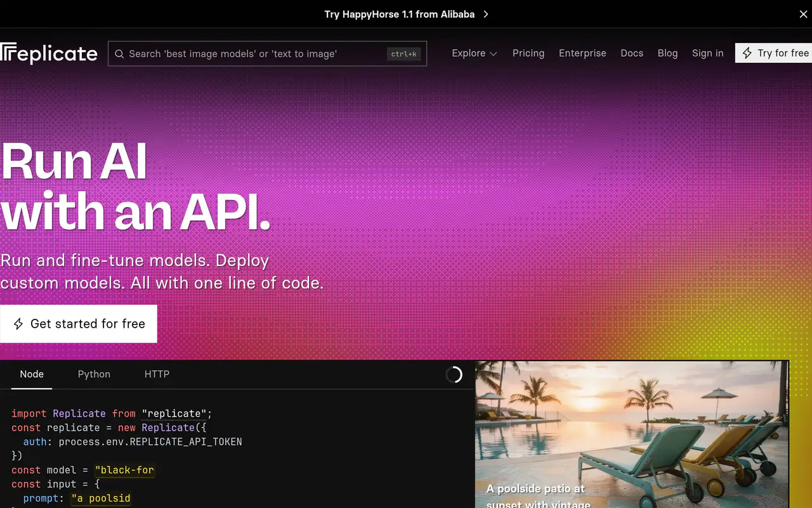
Task: Expand the Explore dropdown menu
Action: tap(474, 53)
